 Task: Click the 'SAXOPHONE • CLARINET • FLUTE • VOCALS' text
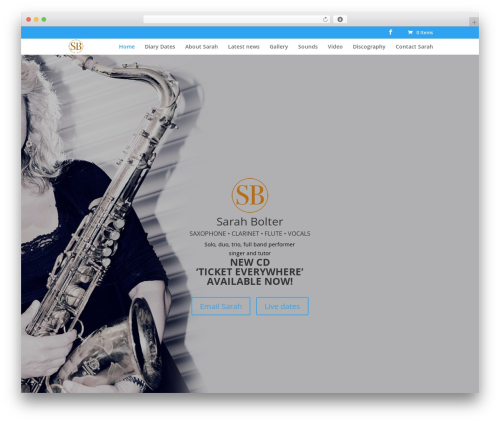pos(250,234)
